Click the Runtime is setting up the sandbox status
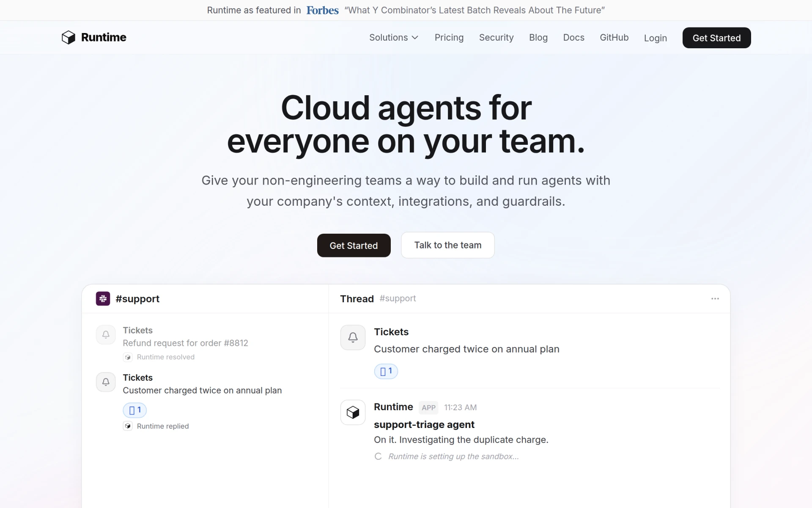This screenshot has height=508, width=812. point(453,456)
